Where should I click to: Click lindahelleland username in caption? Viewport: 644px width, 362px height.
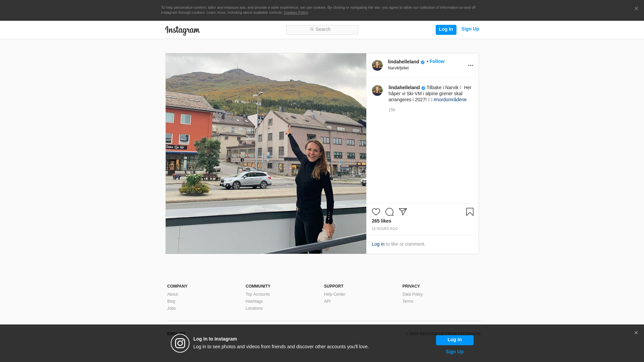[x=404, y=87]
